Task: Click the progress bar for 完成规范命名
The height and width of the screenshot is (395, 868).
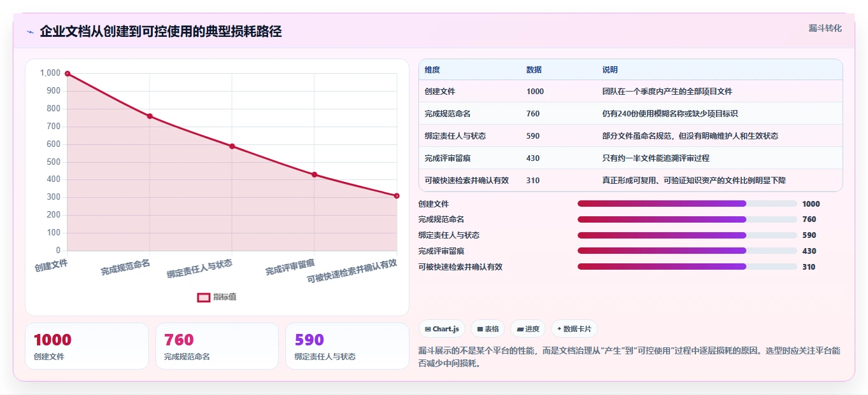Action: click(x=687, y=219)
